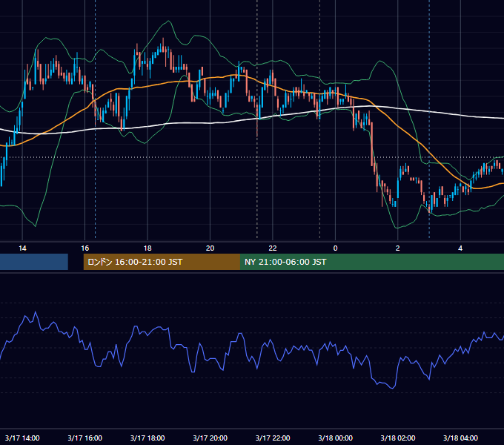Viewport: 504px width, 445px height.
Task: Click the 3/18 04:00 date label
Action: coord(460,438)
